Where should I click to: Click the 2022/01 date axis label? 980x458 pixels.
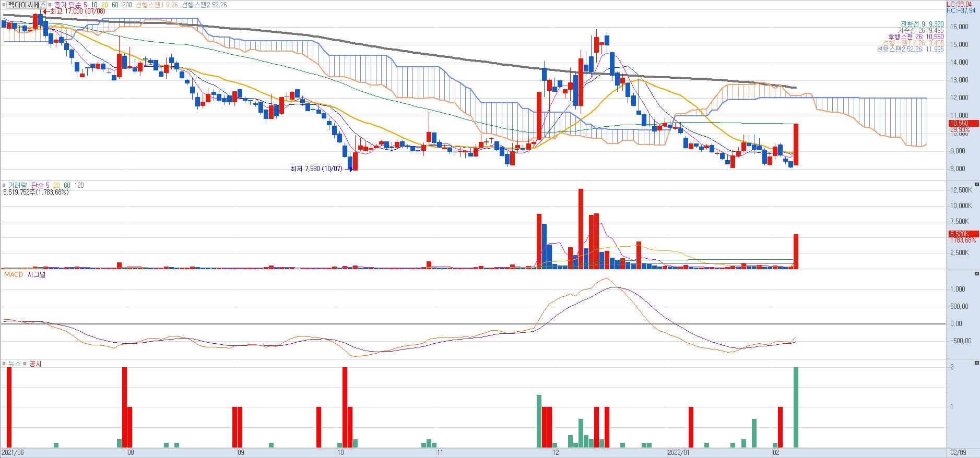(680, 453)
